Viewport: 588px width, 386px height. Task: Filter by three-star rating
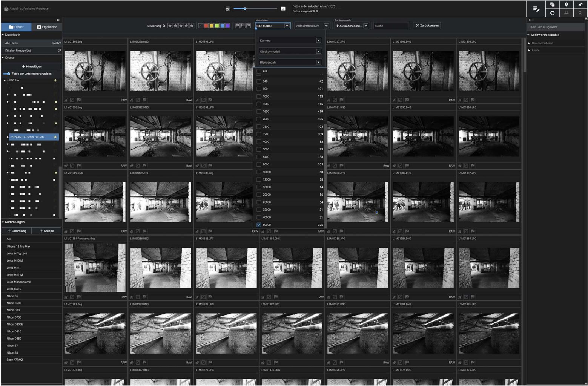181,26
